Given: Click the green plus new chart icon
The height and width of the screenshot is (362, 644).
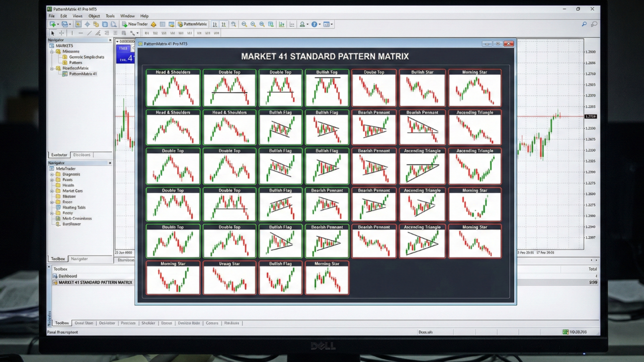Looking at the screenshot, I should pos(52,24).
